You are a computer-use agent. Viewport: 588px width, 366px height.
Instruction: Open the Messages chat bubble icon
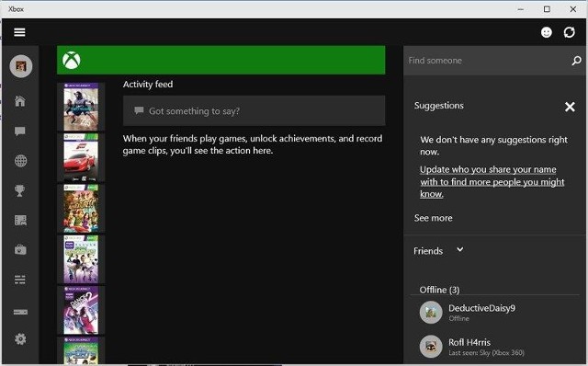[20, 131]
